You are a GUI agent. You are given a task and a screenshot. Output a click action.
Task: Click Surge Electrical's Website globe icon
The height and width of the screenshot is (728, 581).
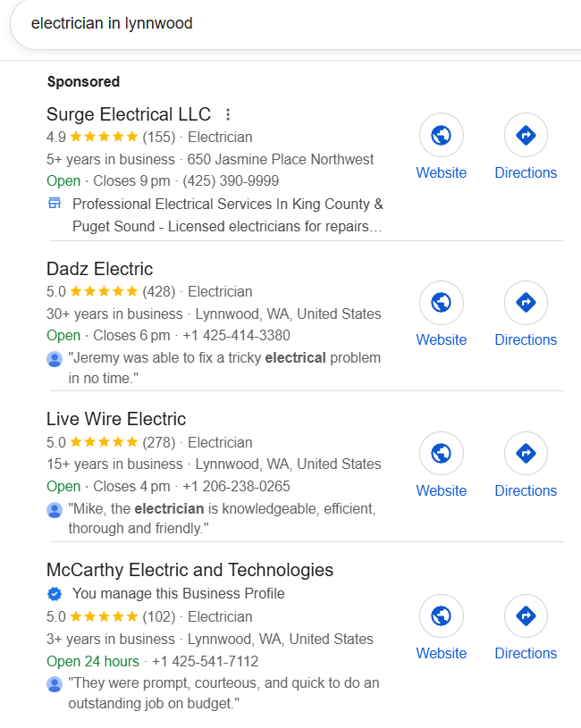(x=442, y=136)
